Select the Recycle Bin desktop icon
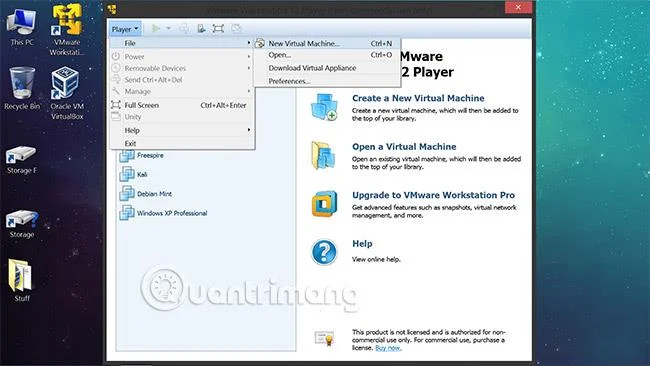Image resolution: width=650 pixels, height=366 pixels. (22, 88)
